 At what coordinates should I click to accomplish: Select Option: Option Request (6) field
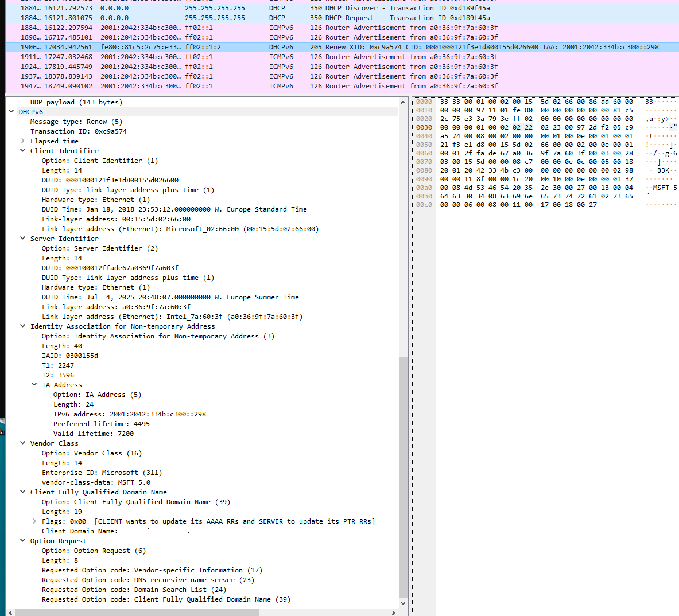pyautogui.click(x=94, y=551)
